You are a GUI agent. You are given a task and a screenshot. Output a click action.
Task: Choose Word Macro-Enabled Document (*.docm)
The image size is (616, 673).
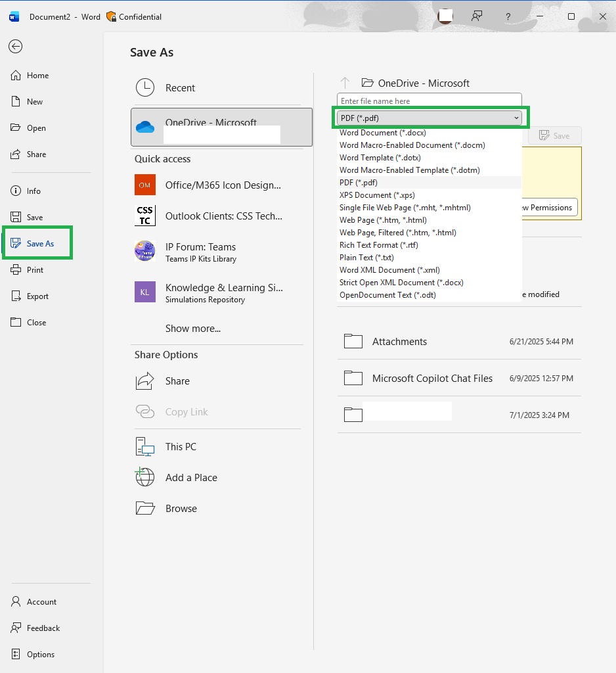pos(429,145)
